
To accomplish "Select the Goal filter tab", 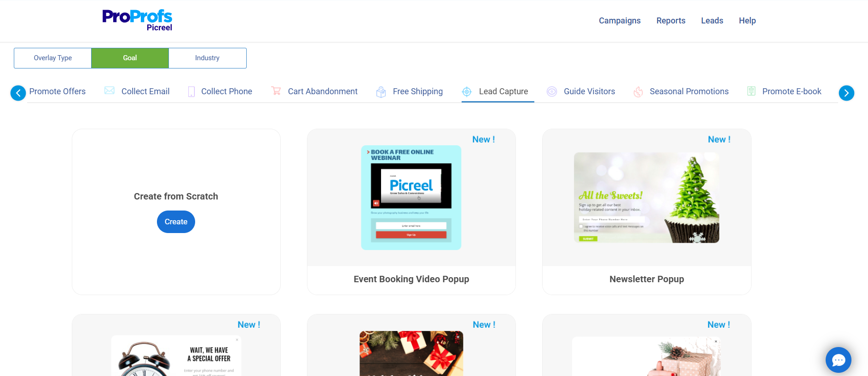I will (130, 58).
